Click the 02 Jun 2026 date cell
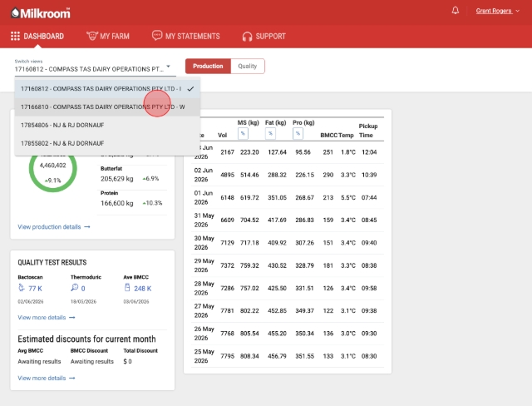532x406 pixels. (x=203, y=175)
